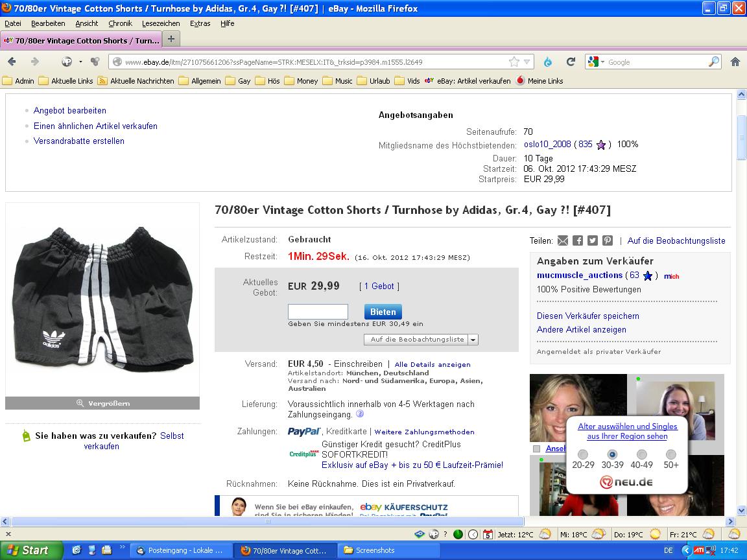Open the Chronik menu
The width and height of the screenshot is (747, 560).
(120, 23)
